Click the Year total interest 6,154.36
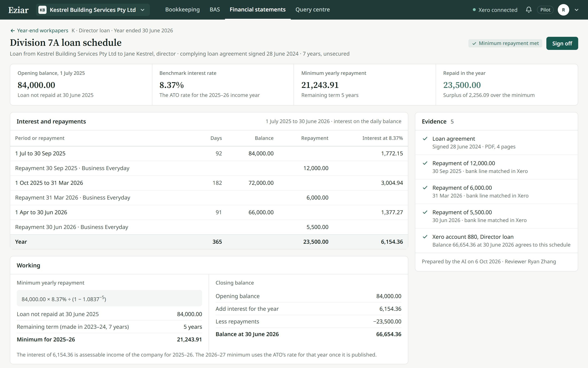 pyautogui.click(x=392, y=242)
